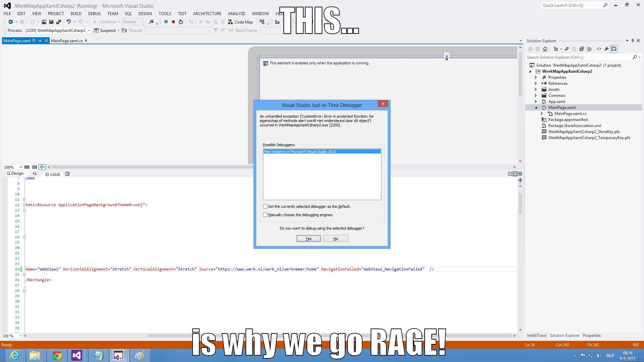The height and width of the screenshot is (362, 644).
Task: Select the XAML view tab
Action: pos(53,174)
